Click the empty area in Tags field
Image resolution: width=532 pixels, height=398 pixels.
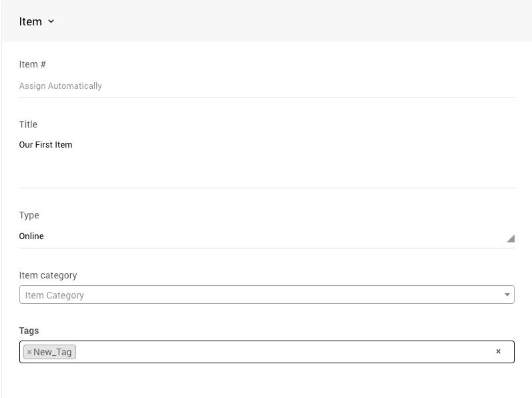click(280, 352)
